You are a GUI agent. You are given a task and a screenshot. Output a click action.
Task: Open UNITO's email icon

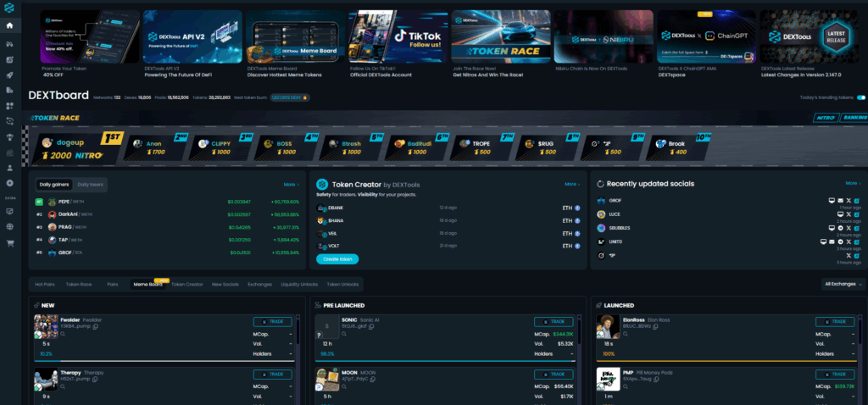(x=832, y=241)
